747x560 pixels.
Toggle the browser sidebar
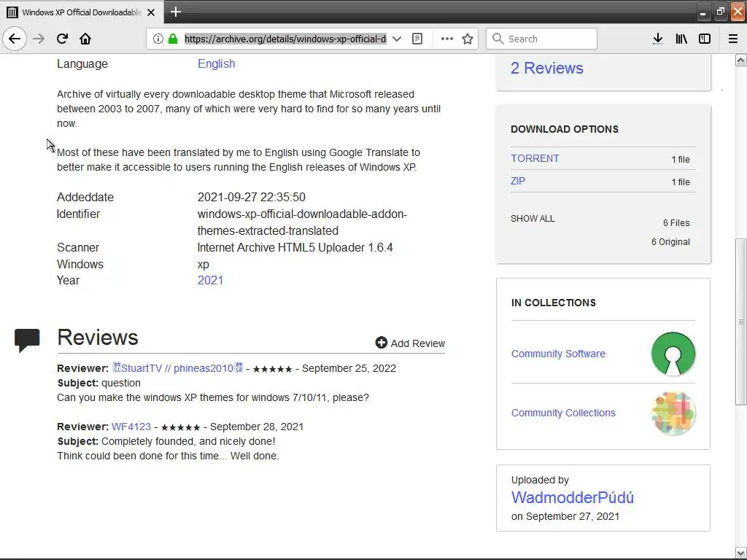(705, 39)
